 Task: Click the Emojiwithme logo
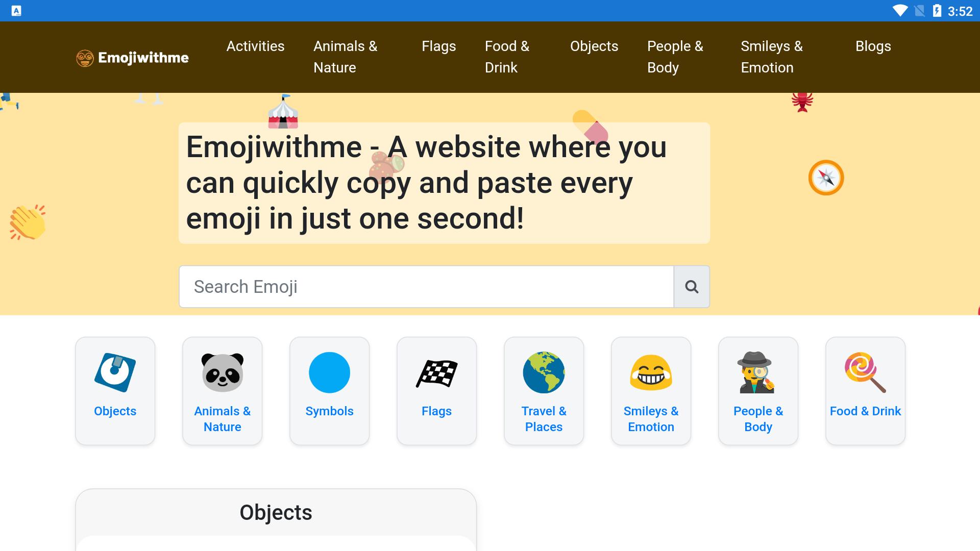[x=132, y=58]
